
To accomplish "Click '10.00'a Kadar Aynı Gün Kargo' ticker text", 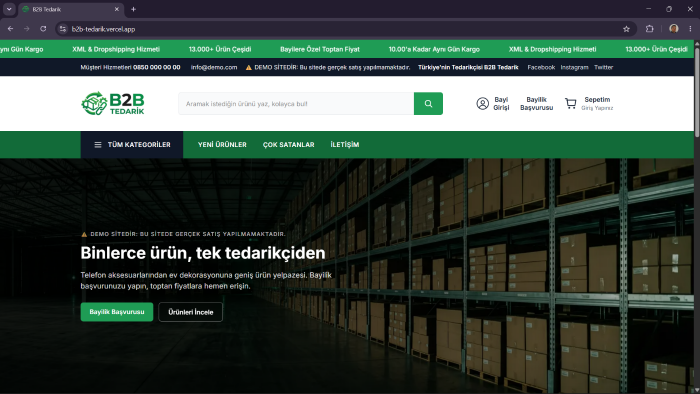I will pyautogui.click(x=434, y=49).
